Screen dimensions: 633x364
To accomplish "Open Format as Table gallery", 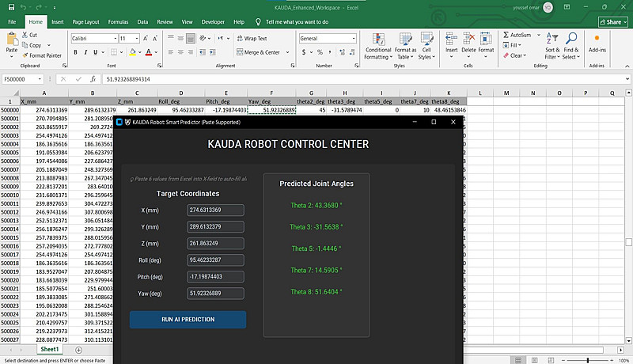I will [x=405, y=46].
